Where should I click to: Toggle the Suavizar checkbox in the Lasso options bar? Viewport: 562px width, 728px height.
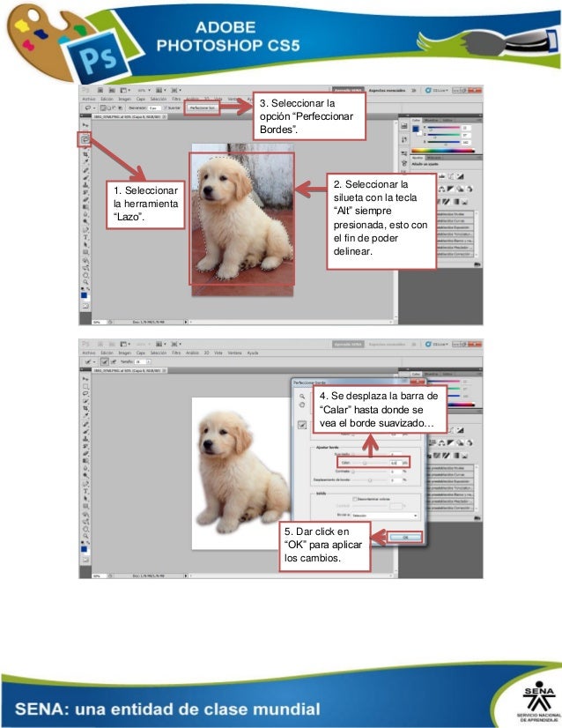(166, 108)
